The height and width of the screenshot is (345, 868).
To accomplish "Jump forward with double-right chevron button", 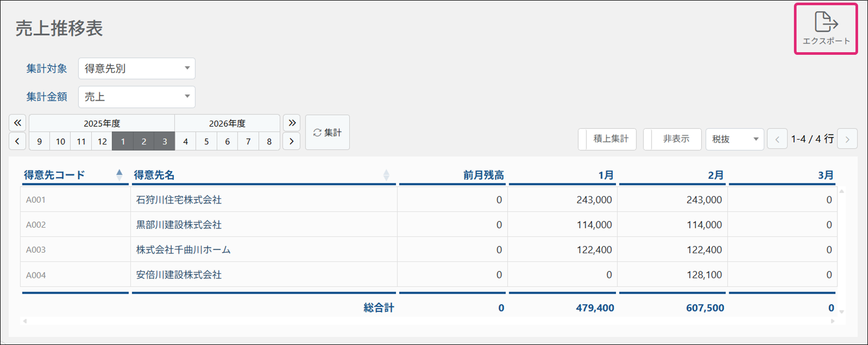I will (x=292, y=123).
